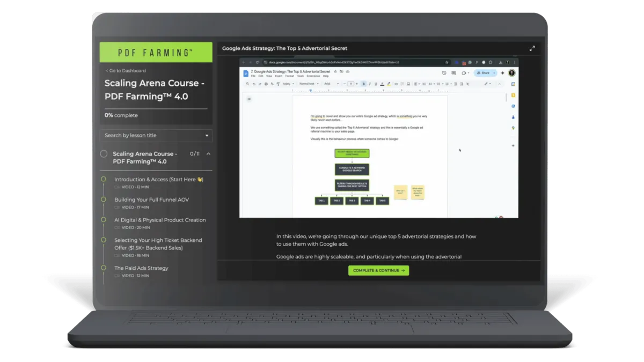Screen dimensions: 644x362
Task: Open the editing mode pencil dropdown
Action: [487, 84]
